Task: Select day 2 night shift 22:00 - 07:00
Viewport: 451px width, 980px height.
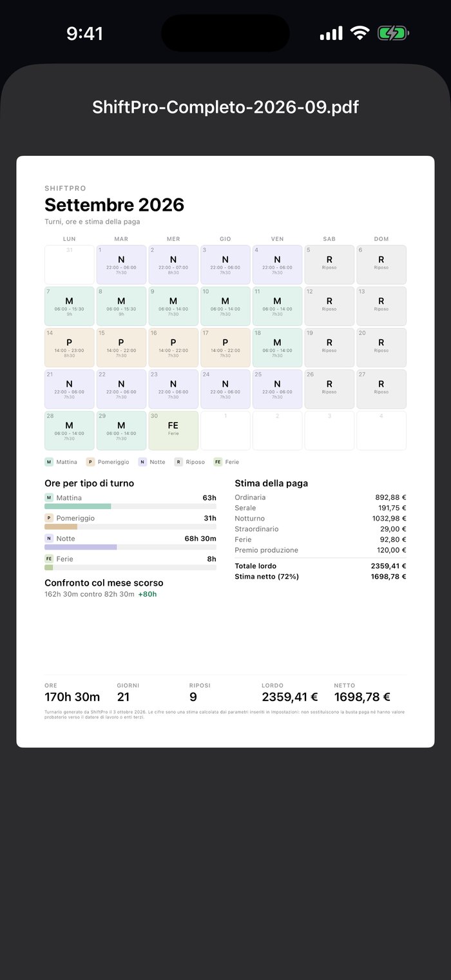Action: coord(173,264)
